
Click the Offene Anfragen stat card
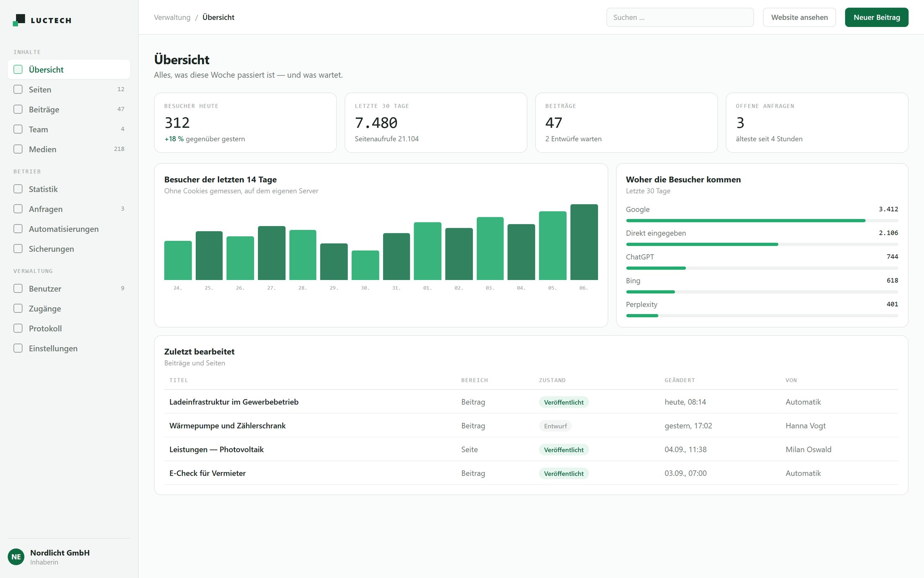pos(817,122)
